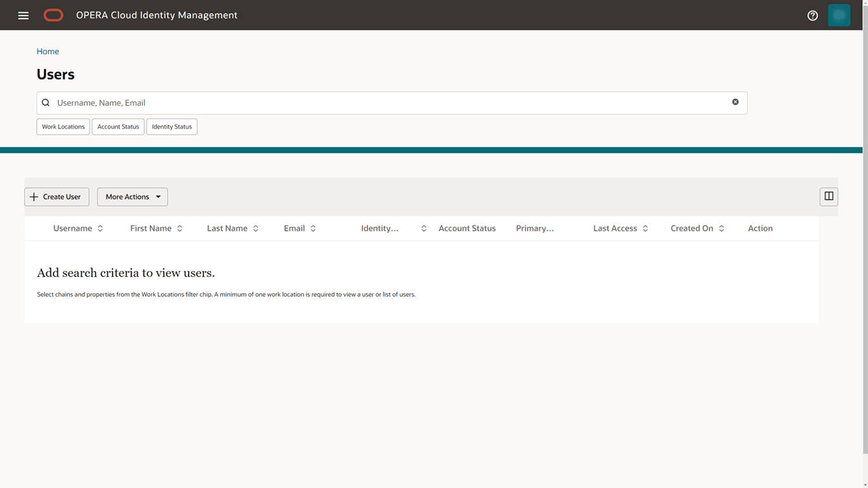The width and height of the screenshot is (868, 488).
Task: Open the Account Status filter chip
Action: pos(118,127)
